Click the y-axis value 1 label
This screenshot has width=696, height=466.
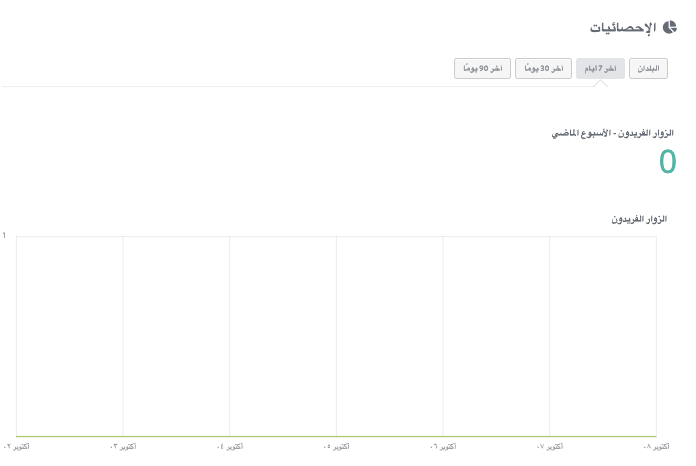(4, 236)
